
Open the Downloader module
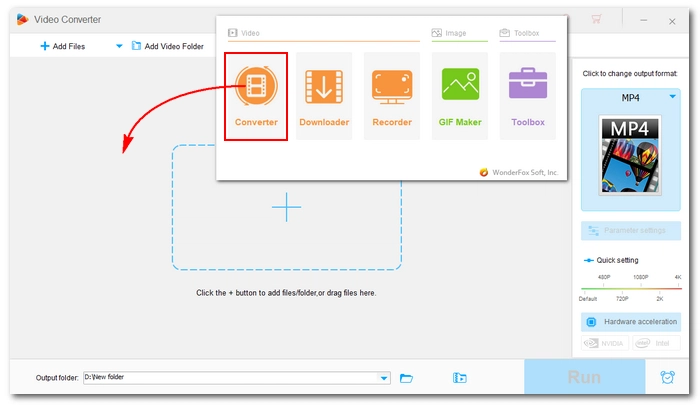[x=324, y=96]
